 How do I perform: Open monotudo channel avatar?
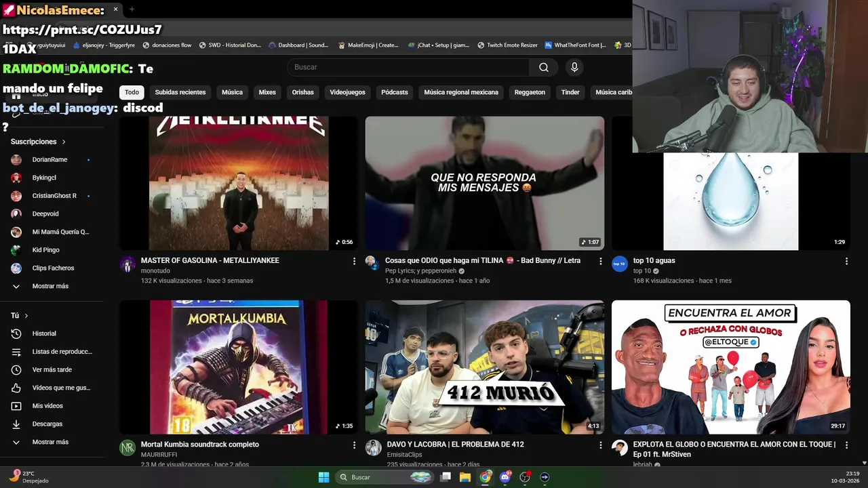(127, 264)
